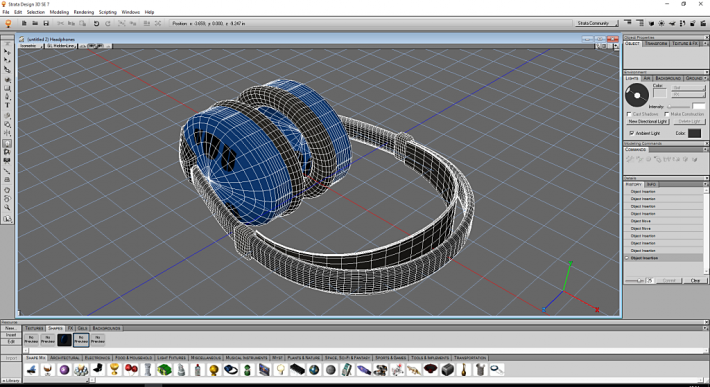
Task: Pick the green house shape in library
Action: 164,370
